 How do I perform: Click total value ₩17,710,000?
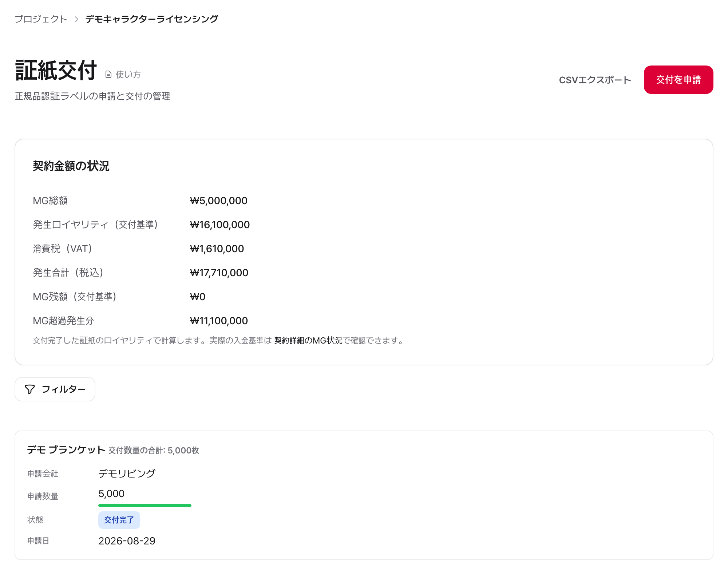point(219,273)
